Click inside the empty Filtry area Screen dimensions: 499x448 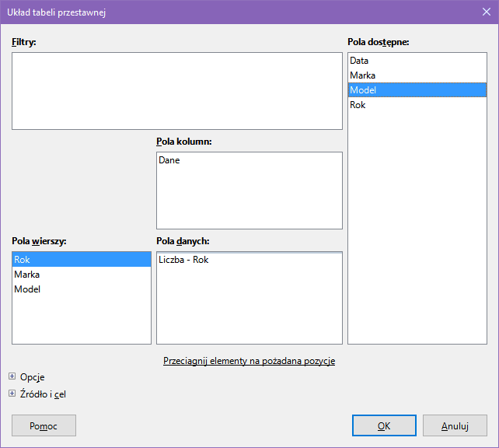(177, 91)
